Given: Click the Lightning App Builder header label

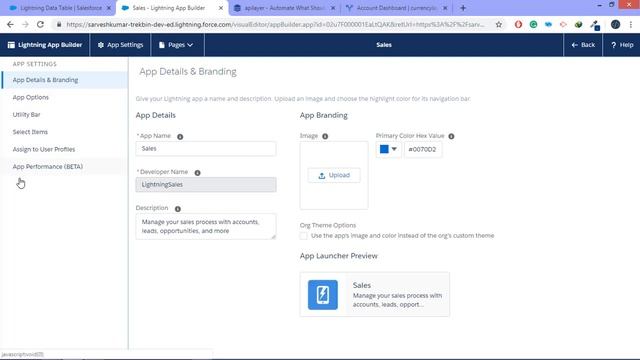Looking at the screenshot, I should [x=45, y=45].
